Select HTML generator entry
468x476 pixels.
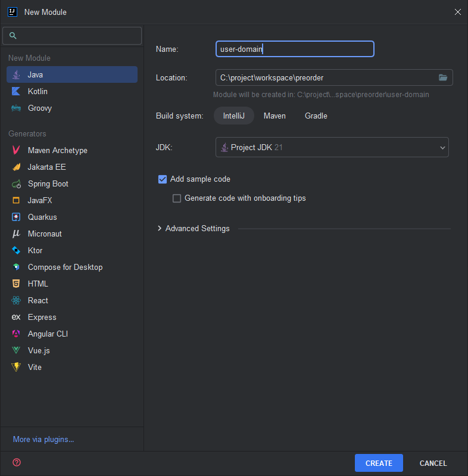coord(72,284)
